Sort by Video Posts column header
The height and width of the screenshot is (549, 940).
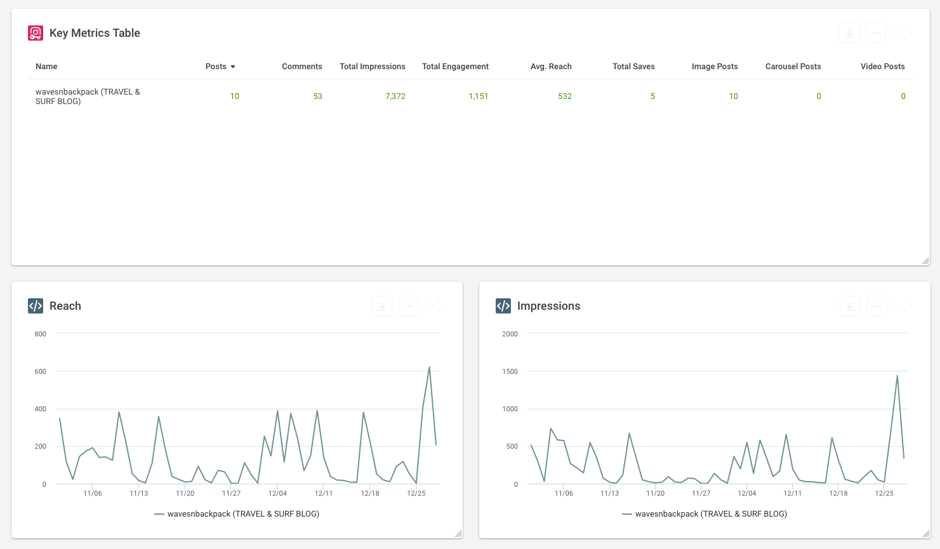pyautogui.click(x=882, y=67)
